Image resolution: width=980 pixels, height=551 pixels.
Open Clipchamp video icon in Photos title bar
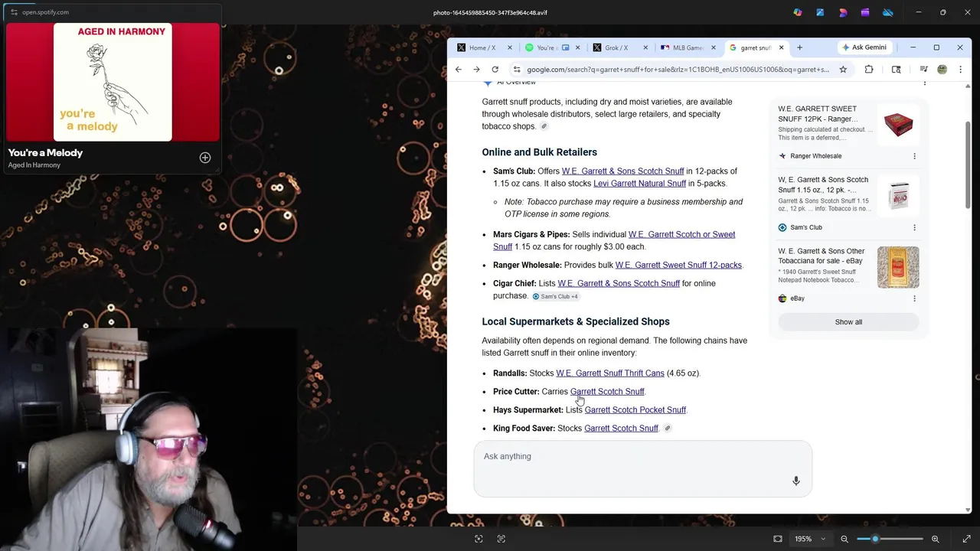[x=865, y=12]
